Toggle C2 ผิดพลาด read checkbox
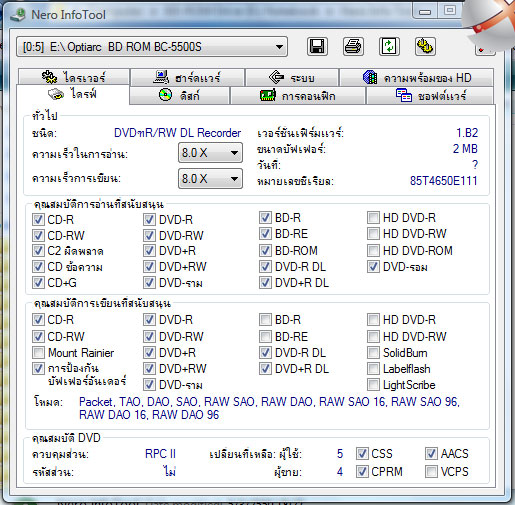Viewport: 515px width, 505px height. click(x=38, y=250)
